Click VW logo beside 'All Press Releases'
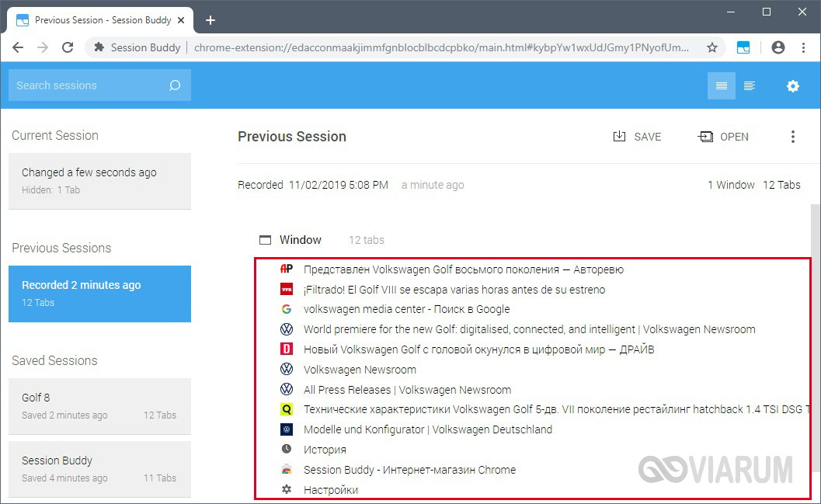This screenshot has height=504, width=821. point(287,389)
